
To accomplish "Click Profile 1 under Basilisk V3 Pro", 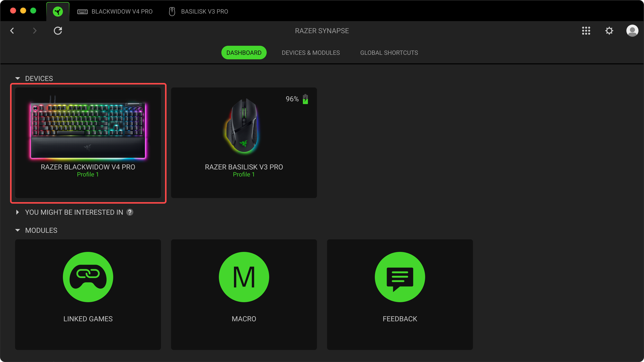I will click(x=244, y=174).
